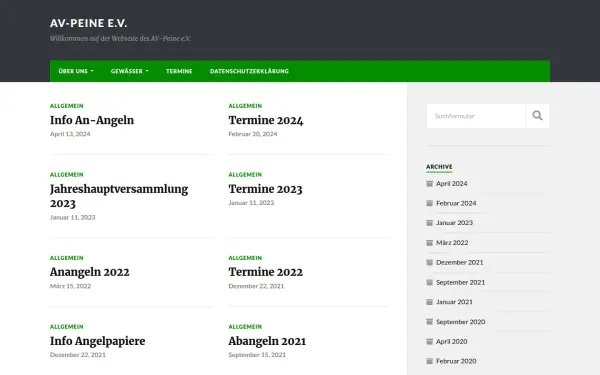Viewport: 600px width, 375px height.
Task: Click the archive icon beside April 2024
Action: (x=429, y=184)
